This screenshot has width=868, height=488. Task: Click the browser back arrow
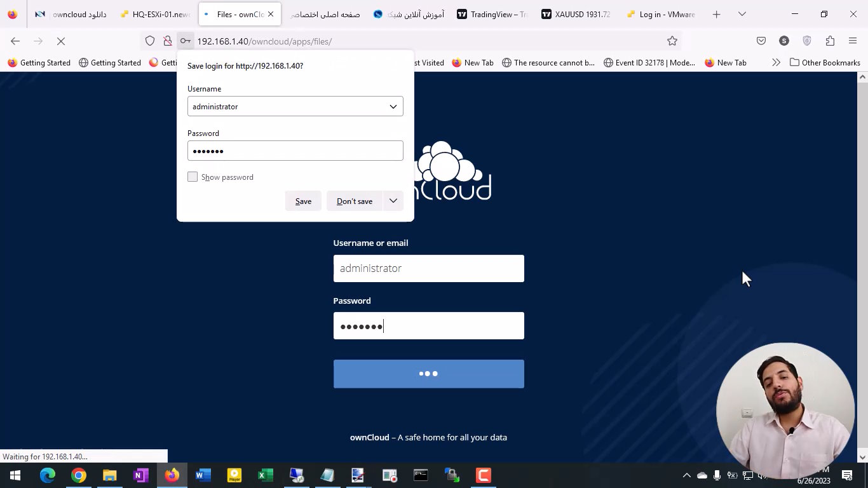15,41
